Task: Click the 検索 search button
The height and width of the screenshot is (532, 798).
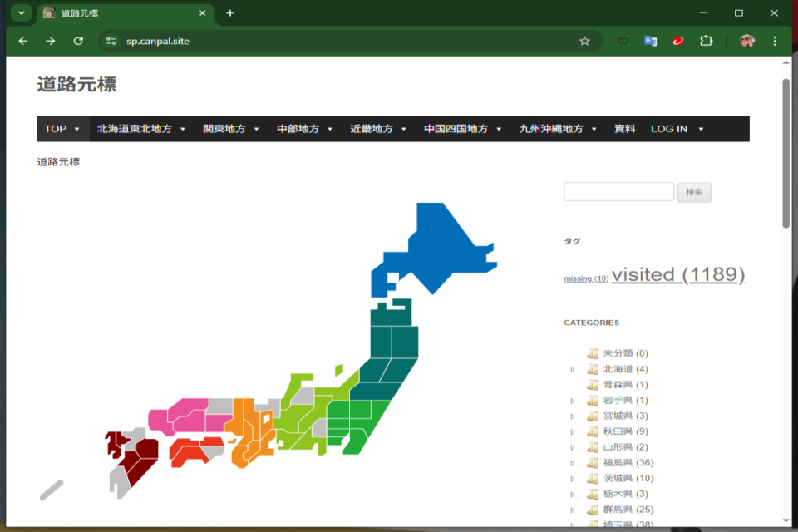Action: click(694, 192)
